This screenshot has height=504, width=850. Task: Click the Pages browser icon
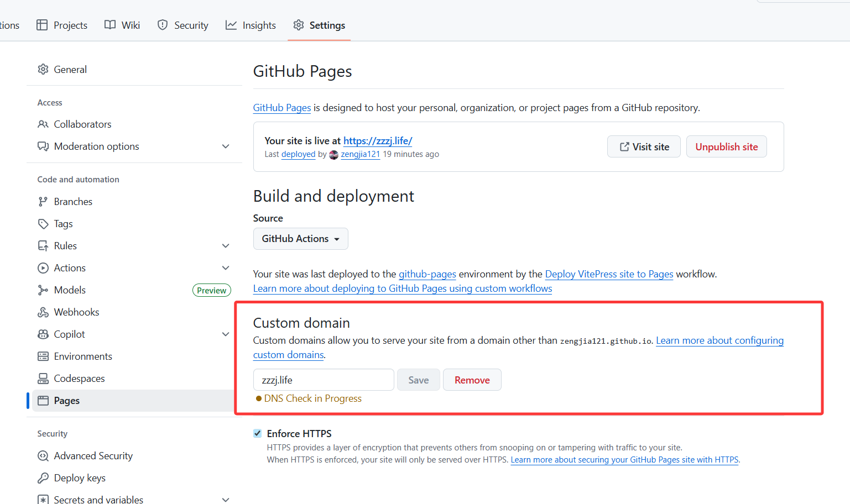point(43,401)
